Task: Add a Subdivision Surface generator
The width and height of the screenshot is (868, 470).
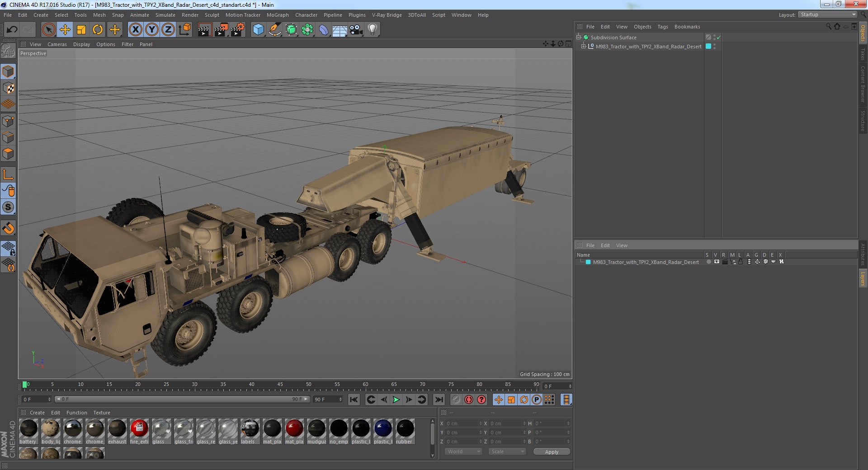Action: pos(292,30)
